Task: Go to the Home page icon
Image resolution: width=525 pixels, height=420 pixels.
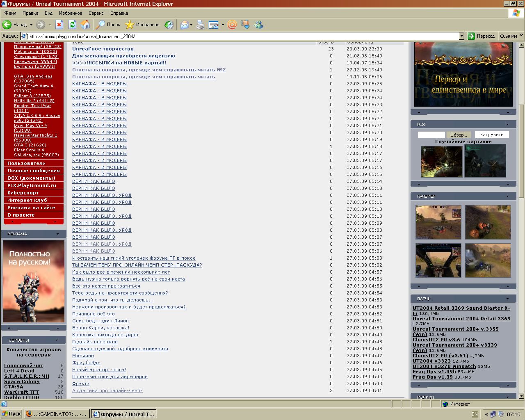Action: click(x=85, y=25)
